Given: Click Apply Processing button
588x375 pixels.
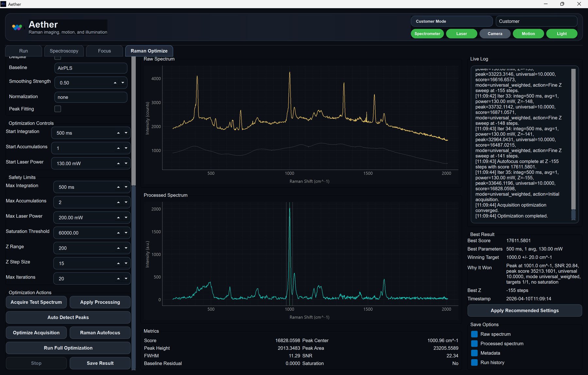Looking at the screenshot, I should [x=100, y=302].
